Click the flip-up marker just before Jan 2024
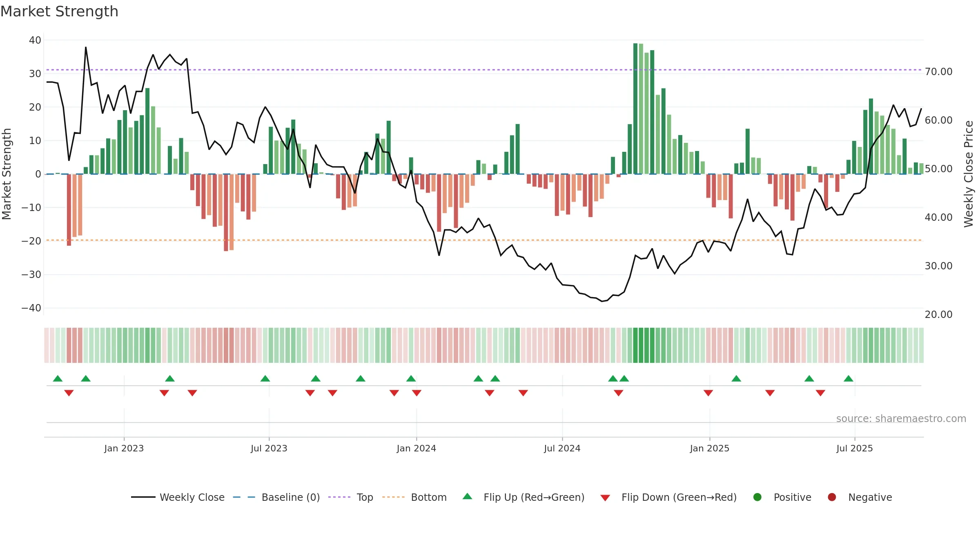The height and width of the screenshot is (551, 980). click(x=411, y=378)
